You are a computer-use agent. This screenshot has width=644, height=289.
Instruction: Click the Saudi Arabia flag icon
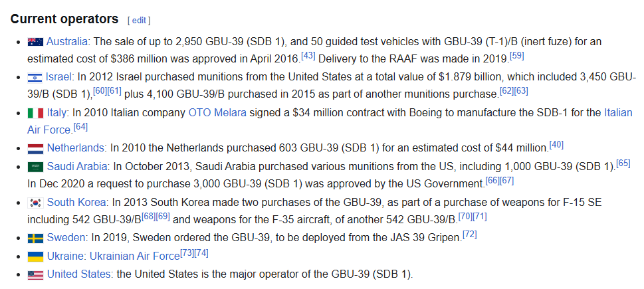(x=35, y=166)
